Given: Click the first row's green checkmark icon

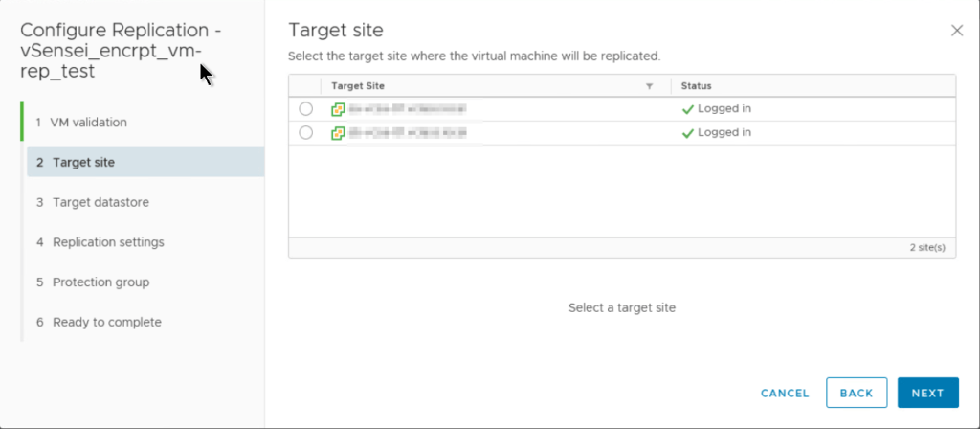Looking at the screenshot, I should tap(687, 109).
